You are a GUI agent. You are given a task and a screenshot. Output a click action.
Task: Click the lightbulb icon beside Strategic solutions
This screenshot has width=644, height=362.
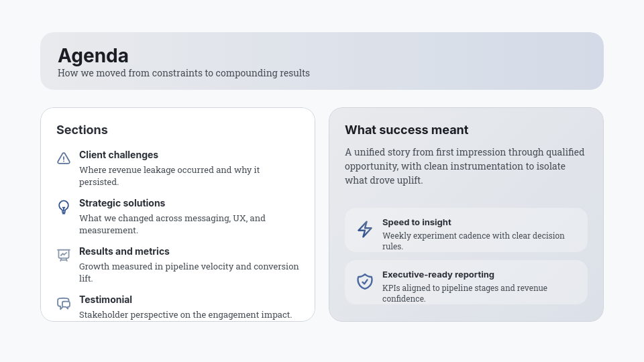point(64,207)
